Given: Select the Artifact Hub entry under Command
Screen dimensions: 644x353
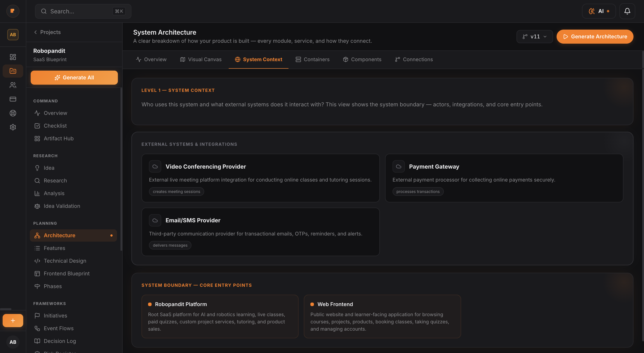Looking at the screenshot, I should coord(58,138).
